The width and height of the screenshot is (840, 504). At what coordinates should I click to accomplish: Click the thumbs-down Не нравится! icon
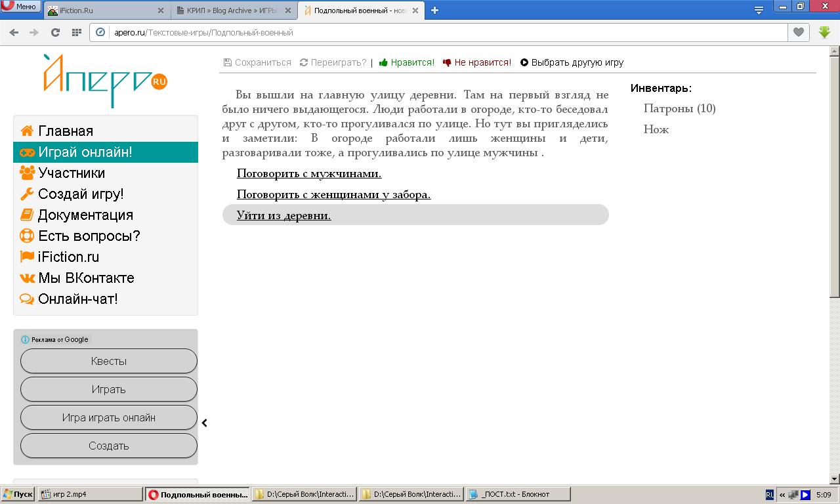tap(447, 63)
